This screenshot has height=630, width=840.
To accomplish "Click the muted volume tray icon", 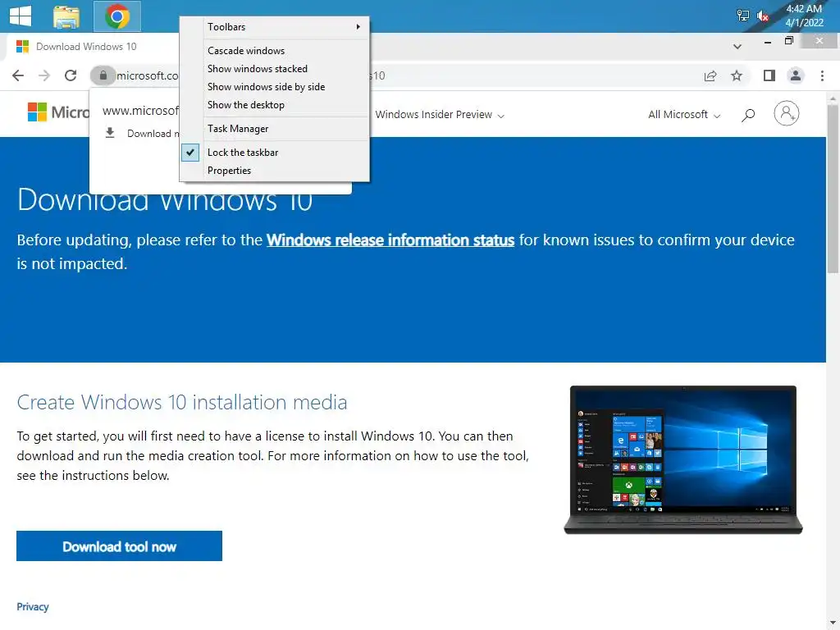I will [x=762, y=16].
